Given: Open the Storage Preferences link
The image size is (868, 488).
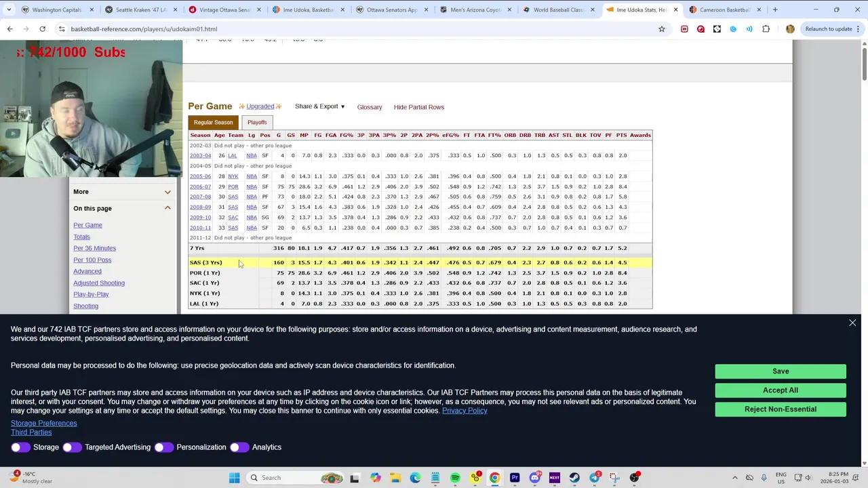Looking at the screenshot, I should point(44,424).
